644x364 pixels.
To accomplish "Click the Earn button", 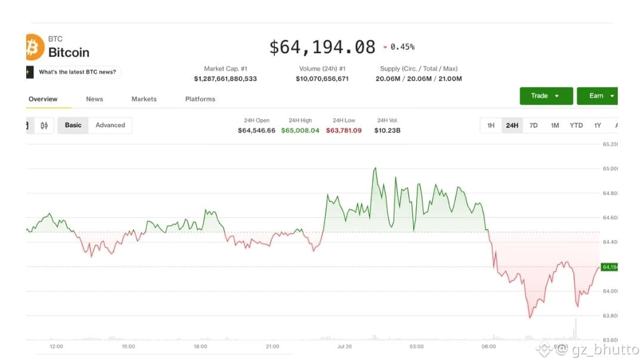I will (x=597, y=95).
